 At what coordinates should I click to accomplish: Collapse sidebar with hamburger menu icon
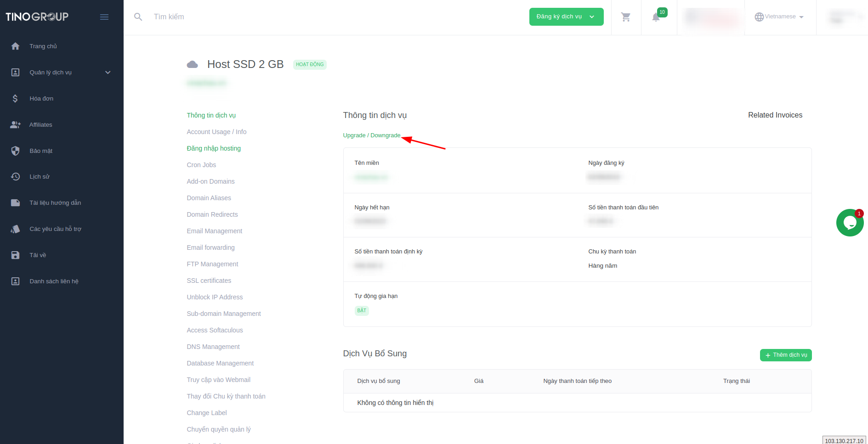tap(104, 17)
